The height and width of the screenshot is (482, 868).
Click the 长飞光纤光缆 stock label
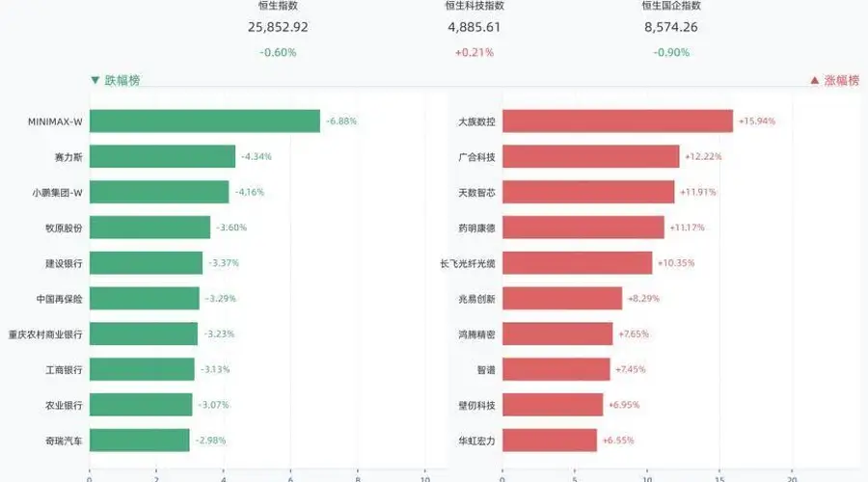pos(467,263)
